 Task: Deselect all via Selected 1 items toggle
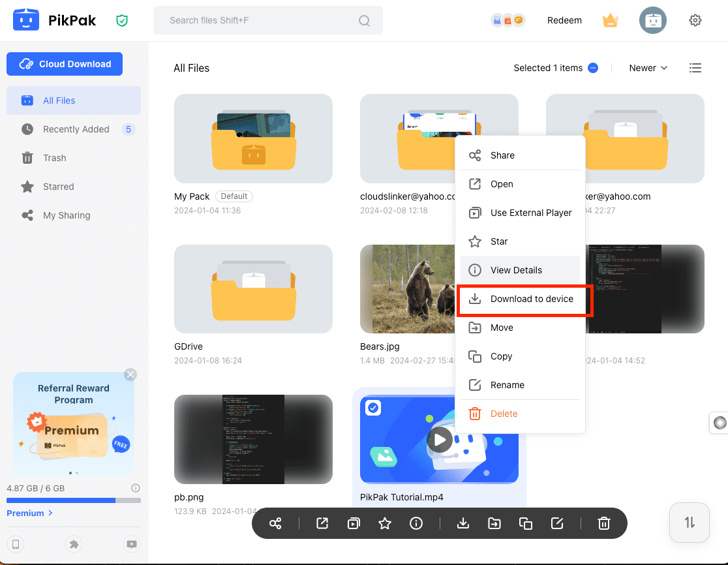click(593, 68)
